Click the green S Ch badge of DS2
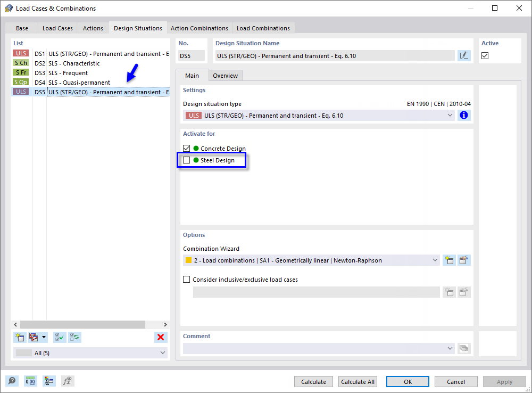532x393 pixels. click(21, 63)
